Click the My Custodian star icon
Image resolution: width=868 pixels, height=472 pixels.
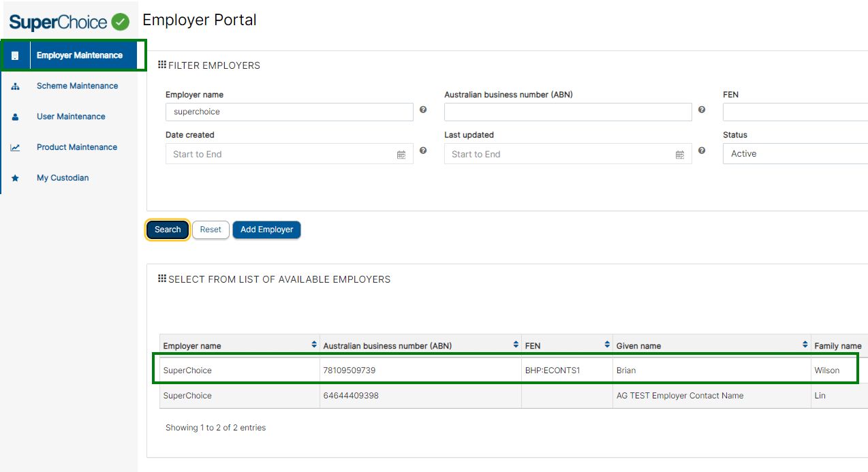(x=15, y=178)
